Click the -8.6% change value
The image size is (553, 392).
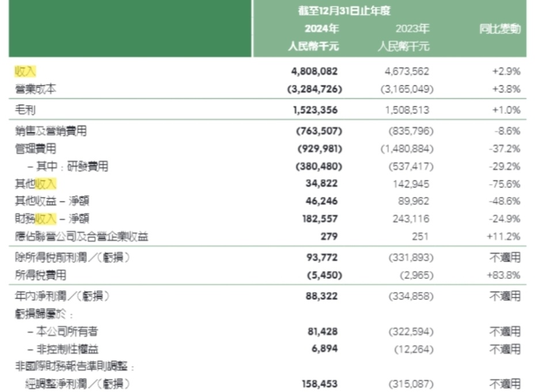point(507,131)
